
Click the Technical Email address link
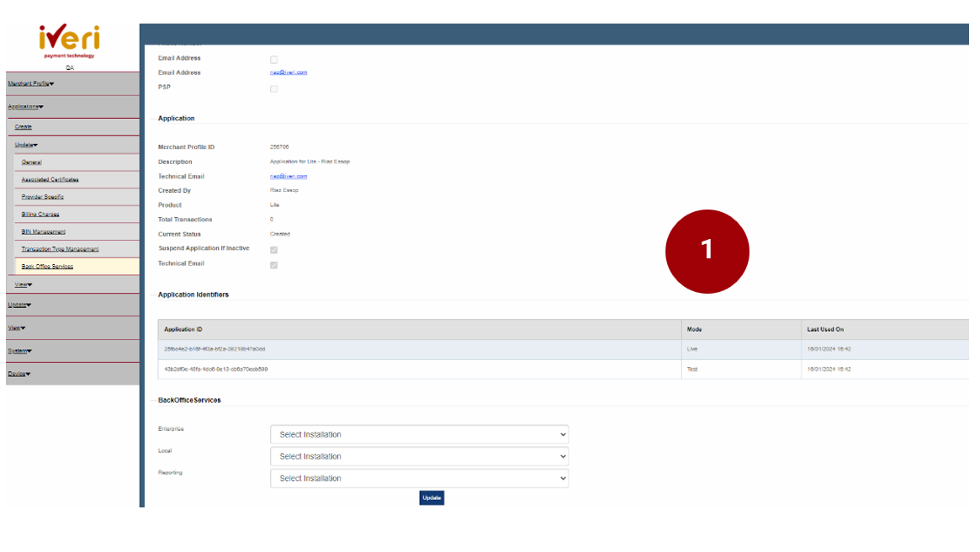coord(289,177)
